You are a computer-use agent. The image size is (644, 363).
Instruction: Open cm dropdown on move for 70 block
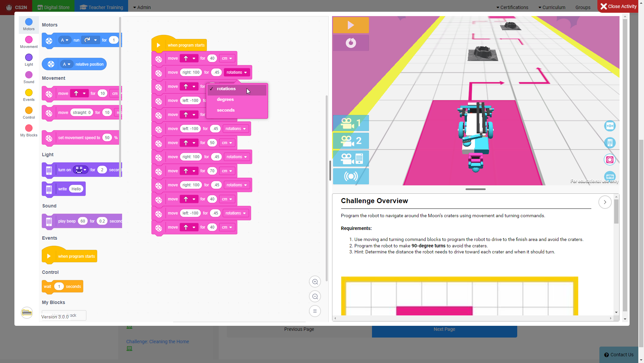[227, 171]
